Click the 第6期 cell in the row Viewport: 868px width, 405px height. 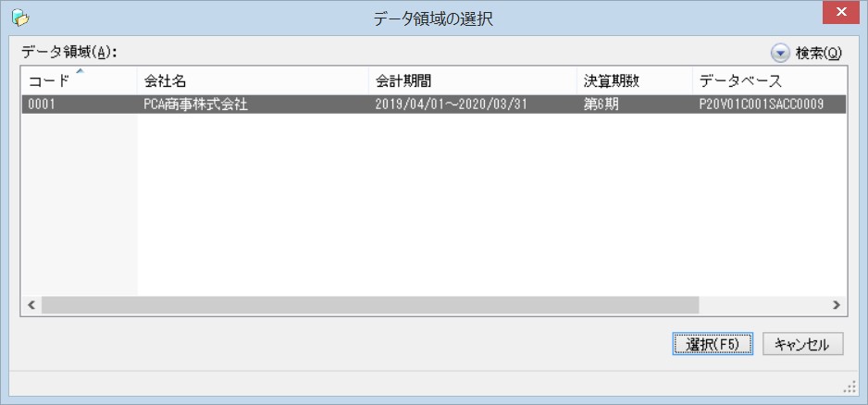coord(601,104)
